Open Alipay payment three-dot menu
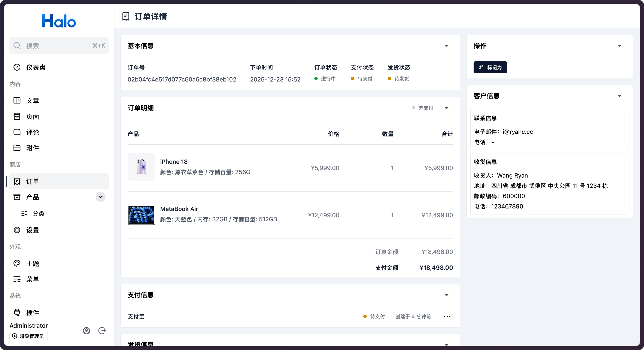Image resolution: width=644 pixels, height=350 pixels. (x=447, y=317)
